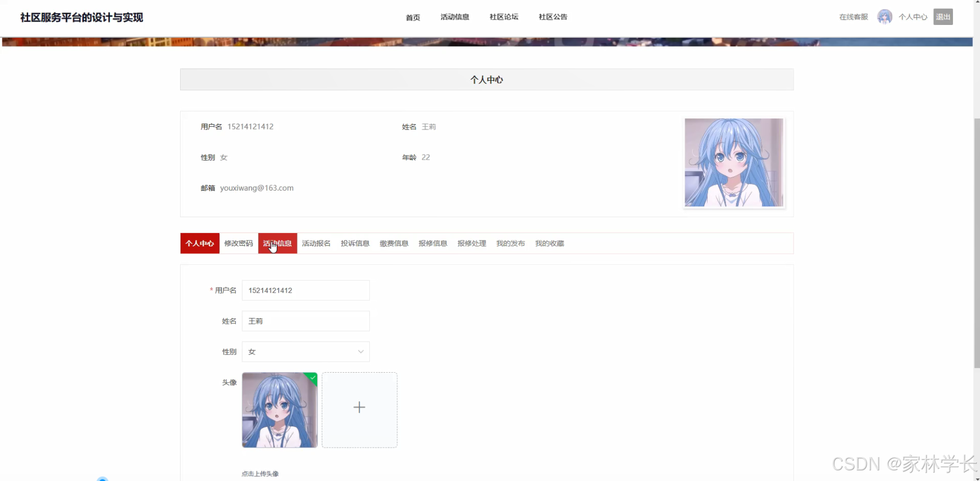Open 社区公告 from the top menu
980x481 pixels.
(x=552, y=16)
